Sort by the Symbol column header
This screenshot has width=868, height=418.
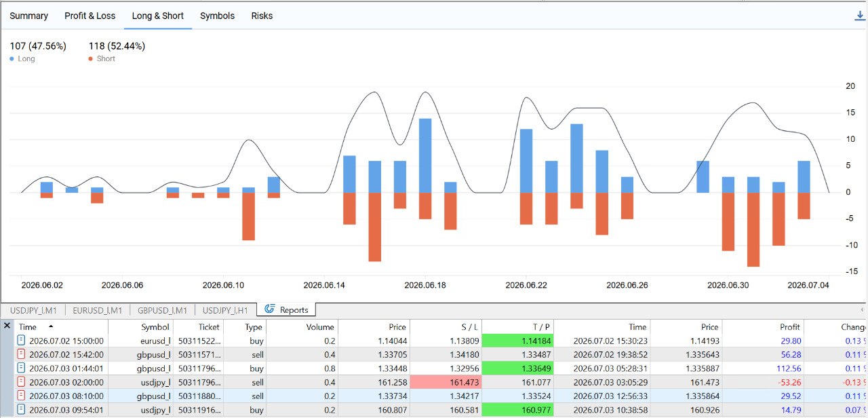[140, 327]
